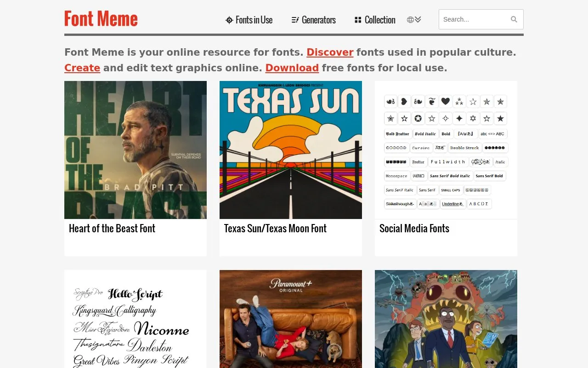Open the animated monster poster thumbnail
This screenshot has width=588, height=368.
(446, 319)
